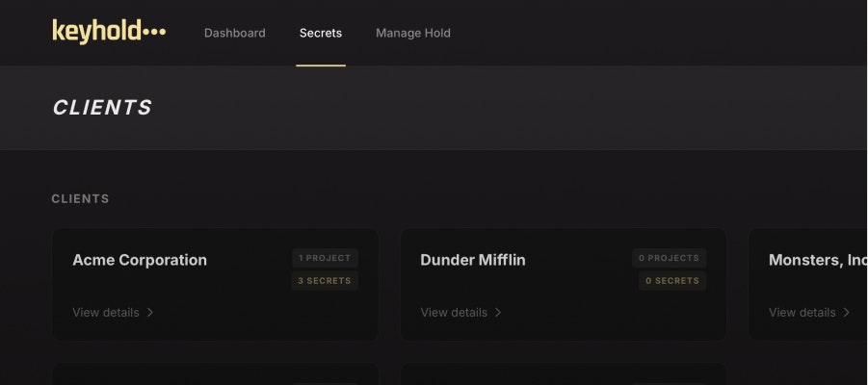Click the 0 SECRETS badge
868x385 pixels.
[672, 280]
